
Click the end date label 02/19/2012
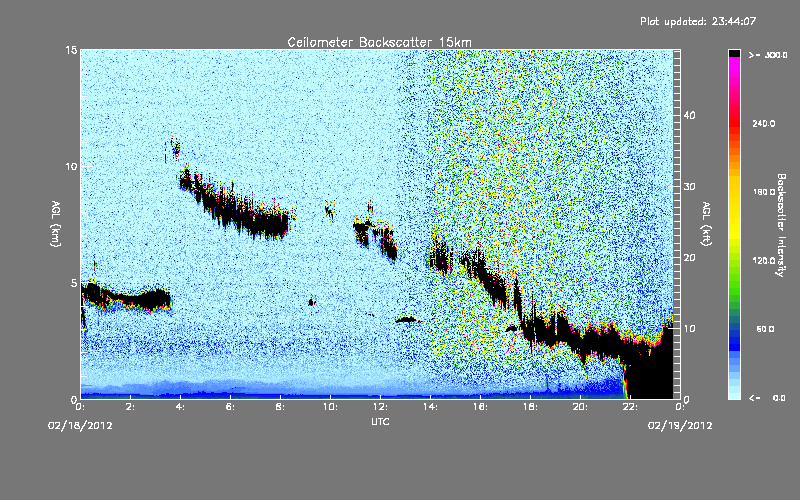(680, 426)
